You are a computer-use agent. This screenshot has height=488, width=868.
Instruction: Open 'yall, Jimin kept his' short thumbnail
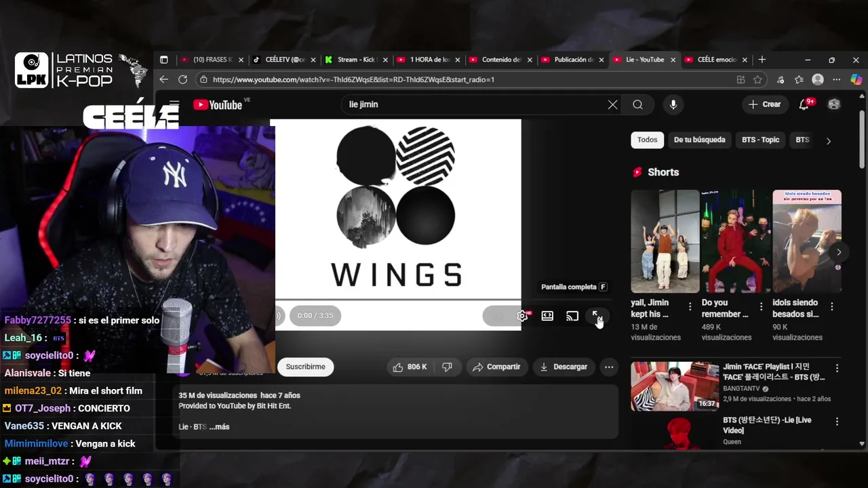(665, 241)
